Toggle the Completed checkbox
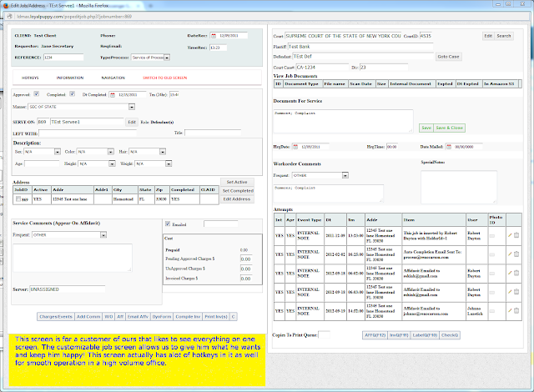The height and width of the screenshot is (392, 534). pos(72,94)
